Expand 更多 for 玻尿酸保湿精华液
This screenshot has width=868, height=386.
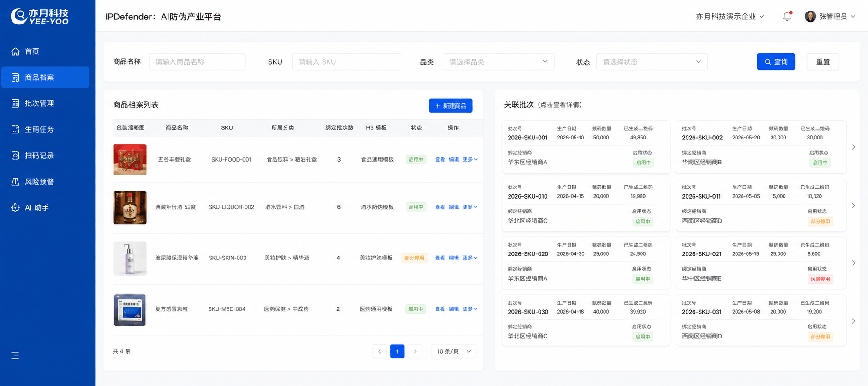470,258
